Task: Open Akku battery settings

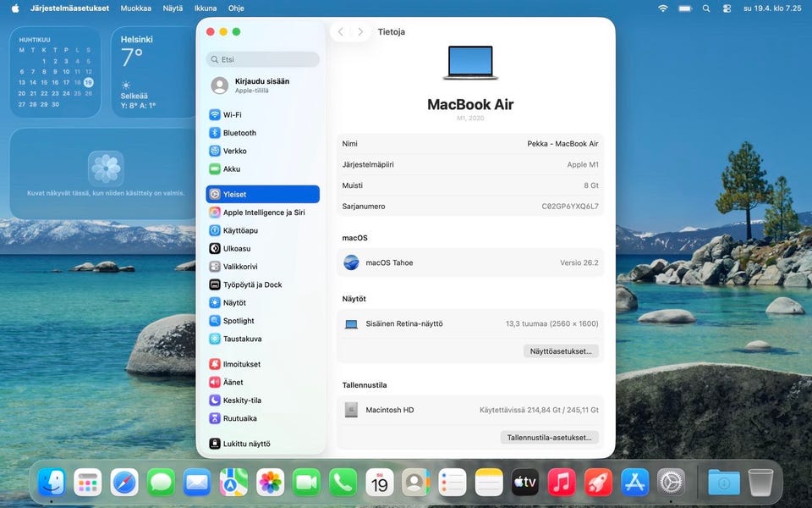Action: coord(262,169)
